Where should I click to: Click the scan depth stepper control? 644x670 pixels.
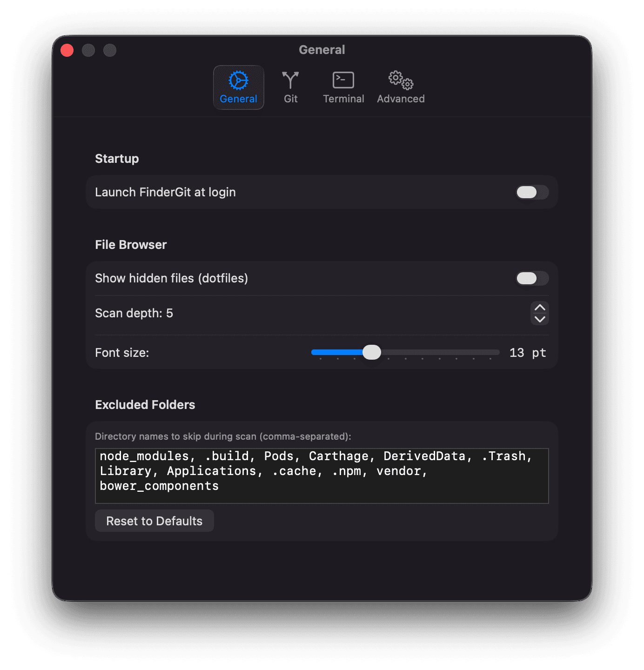pyautogui.click(x=539, y=314)
